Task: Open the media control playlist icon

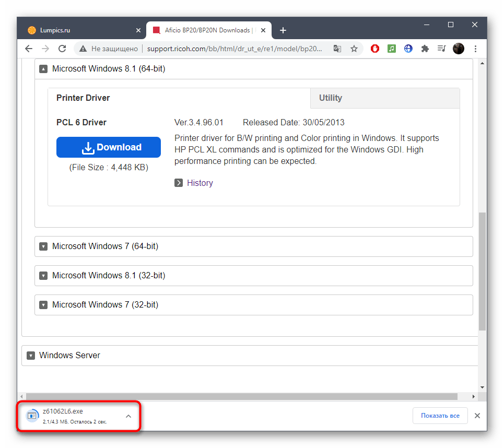Action: pyautogui.click(x=442, y=49)
